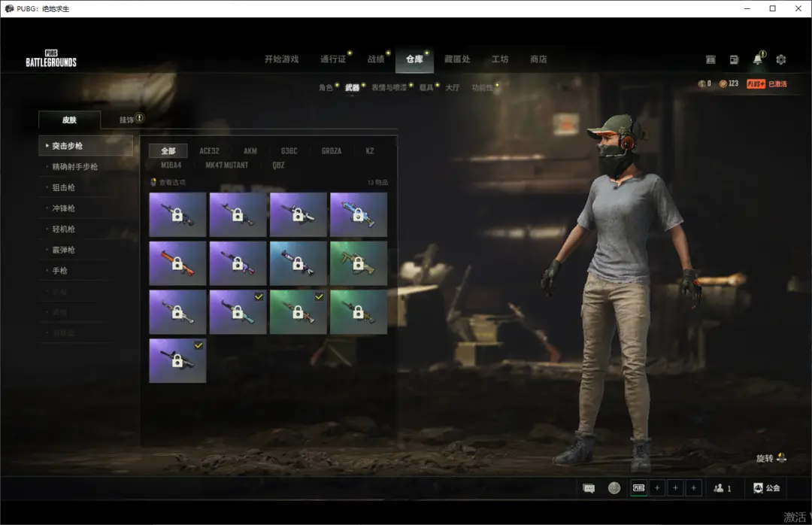Open the news panel icon in top bar
This screenshot has width=812, height=525.
734,59
